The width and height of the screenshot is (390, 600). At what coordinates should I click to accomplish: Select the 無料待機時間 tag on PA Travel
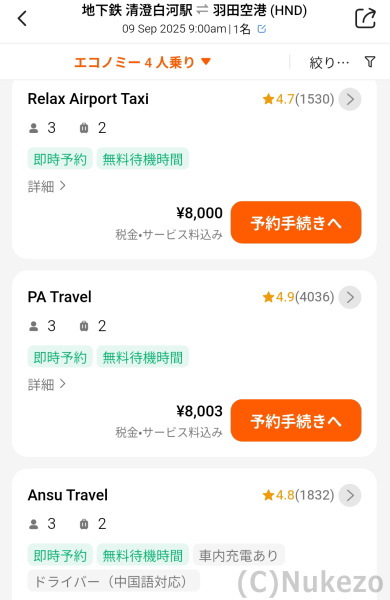(142, 357)
